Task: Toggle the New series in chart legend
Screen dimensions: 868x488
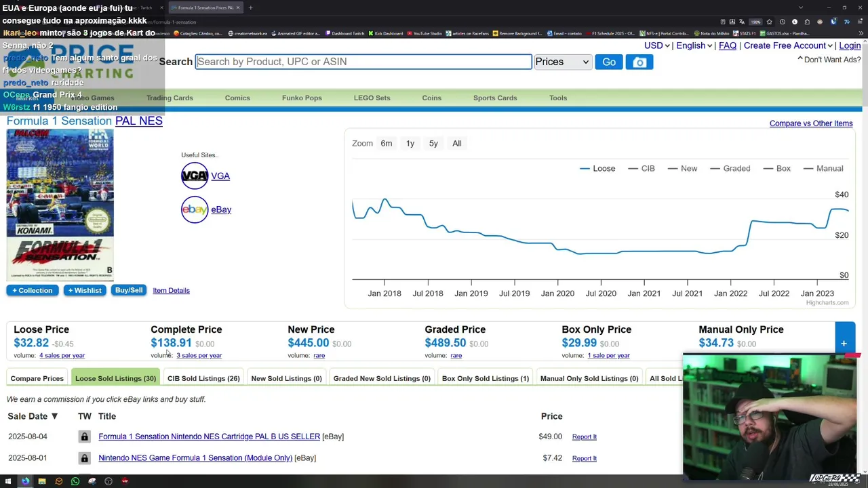Action: (682, 168)
